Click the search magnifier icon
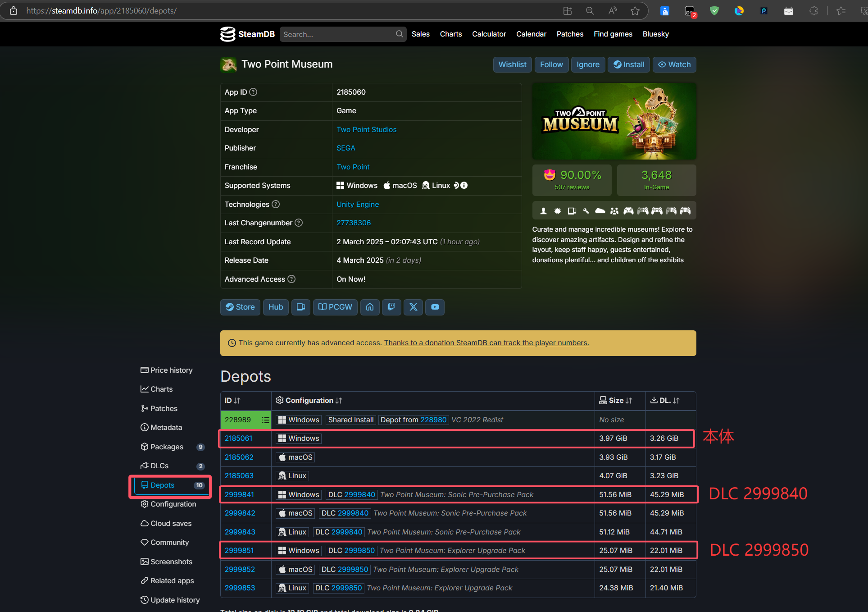The image size is (868, 612). [x=399, y=34]
